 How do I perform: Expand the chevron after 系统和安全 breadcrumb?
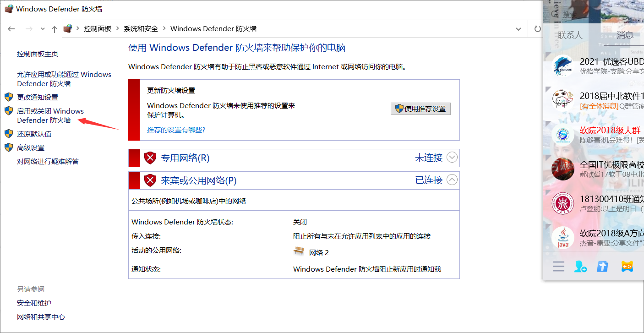(164, 28)
